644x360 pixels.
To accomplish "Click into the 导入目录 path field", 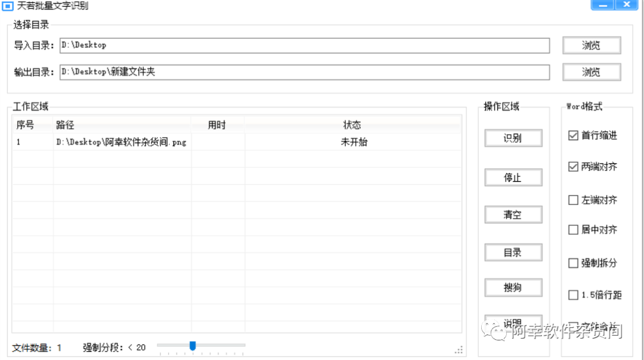I will 304,45.
